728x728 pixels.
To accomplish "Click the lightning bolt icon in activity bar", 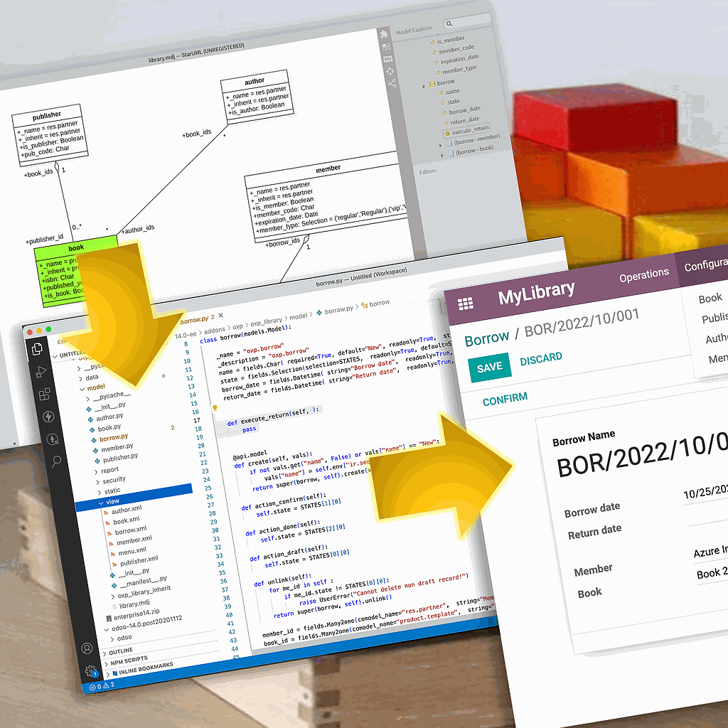I will point(48,417).
